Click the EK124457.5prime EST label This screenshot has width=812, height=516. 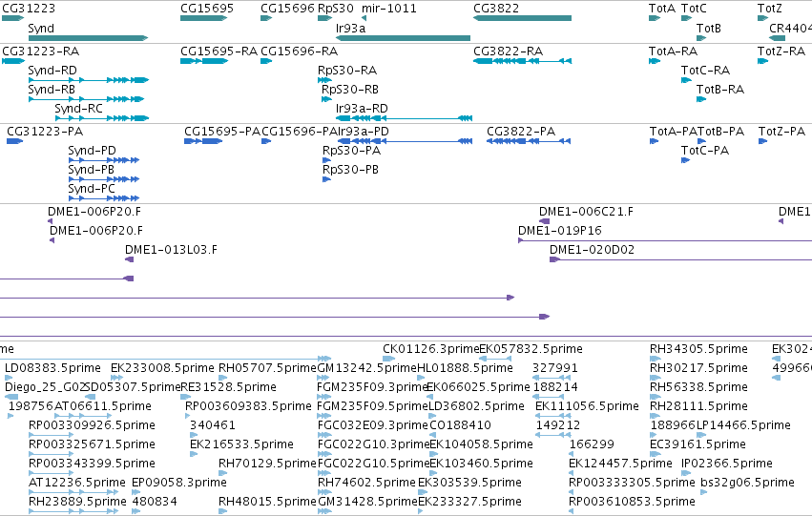click(620, 464)
